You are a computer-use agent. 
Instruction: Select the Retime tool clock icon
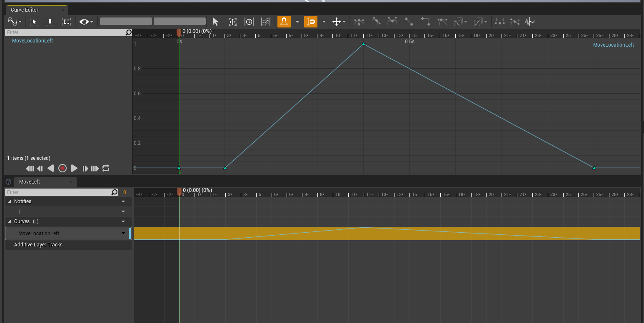coord(249,22)
